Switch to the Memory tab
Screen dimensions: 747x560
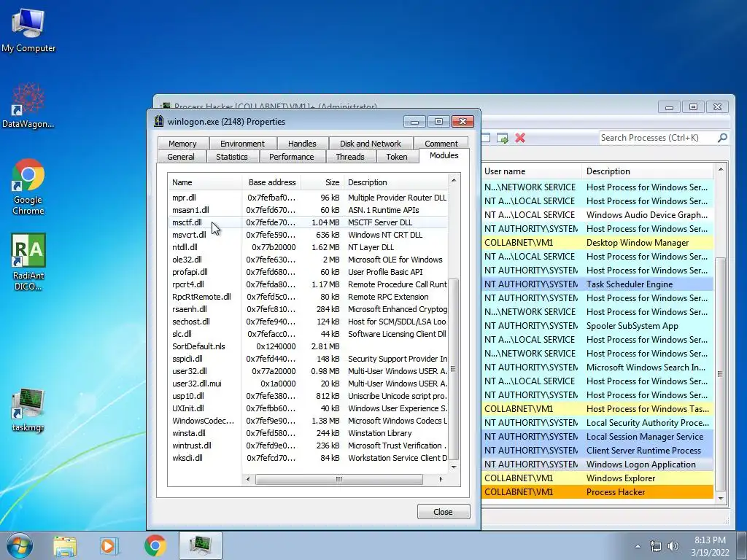coord(182,144)
